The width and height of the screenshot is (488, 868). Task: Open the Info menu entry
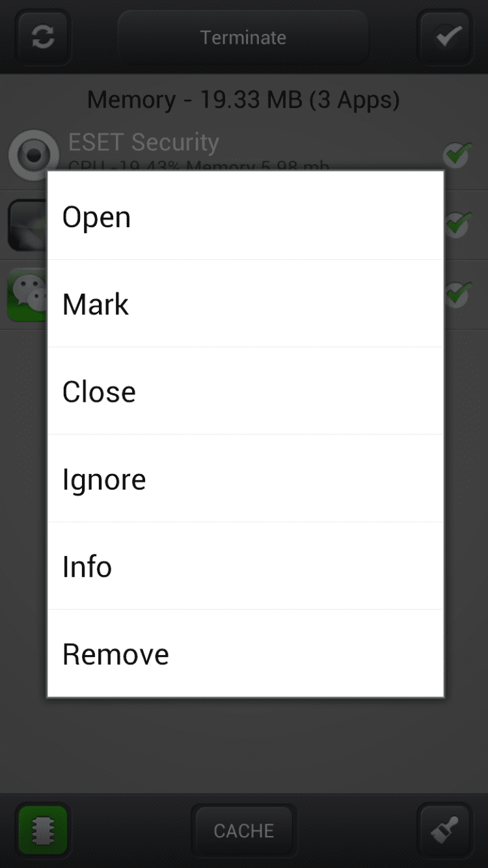coord(246,566)
